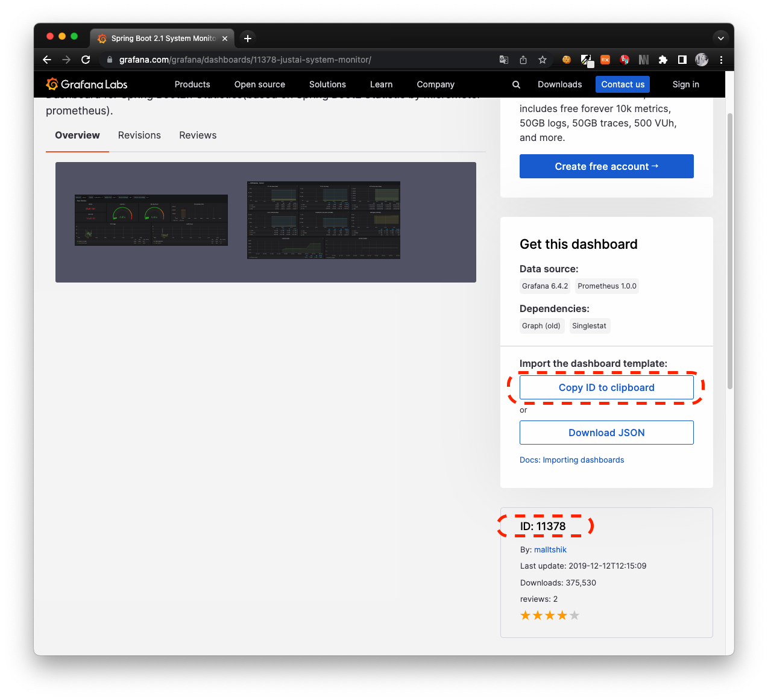
Task: Reload the current Grafana page
Action: point(86,60)
